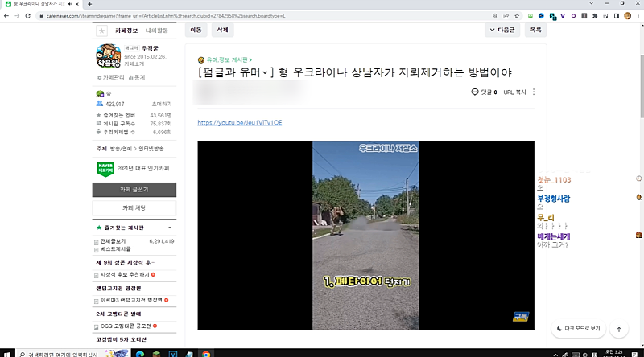644x357 pixels.
Task: Toggle dark mode view (다크 모드로 보기)
Action: (578, 329)
